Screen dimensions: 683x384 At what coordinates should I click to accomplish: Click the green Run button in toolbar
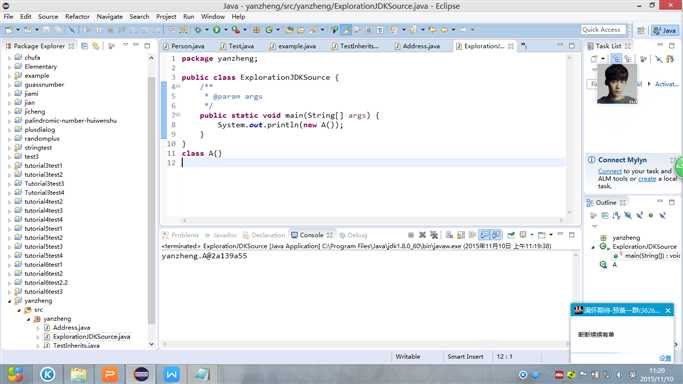(216, 30)
